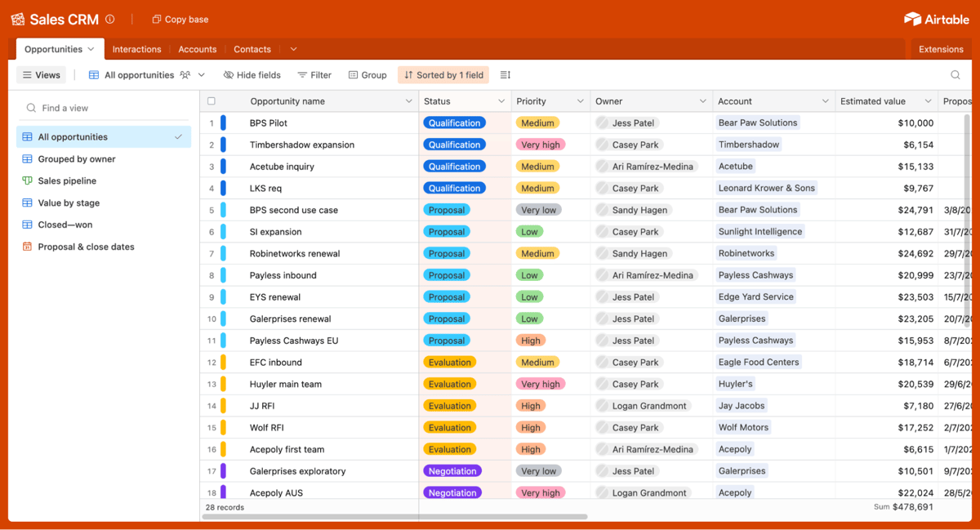This screenshot has width=980, height=530.
Task: Switch to the Interactions tab
Action: click(136, 49)
